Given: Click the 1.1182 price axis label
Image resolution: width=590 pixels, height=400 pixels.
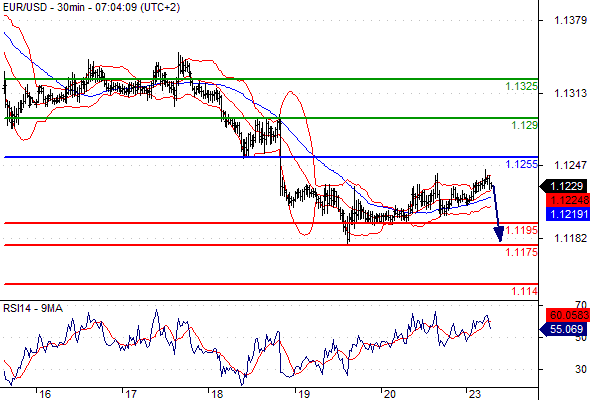Looking at the screenshot, I should 570,238.
